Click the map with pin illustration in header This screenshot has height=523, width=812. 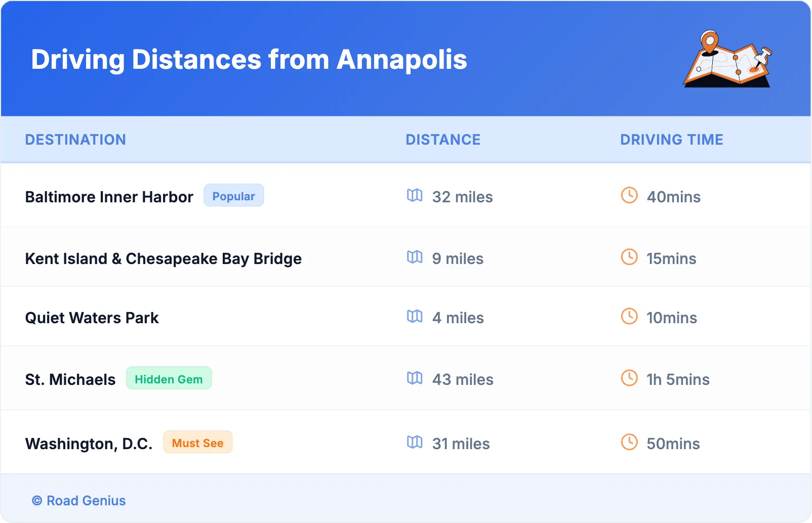click(x=728, y=59)
